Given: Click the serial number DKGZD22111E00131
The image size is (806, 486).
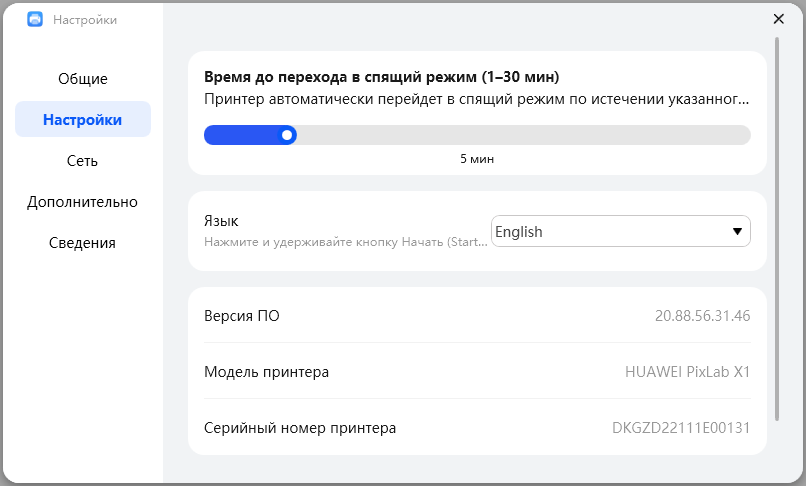Looking at the screenshot, I should tap(681, 428).
